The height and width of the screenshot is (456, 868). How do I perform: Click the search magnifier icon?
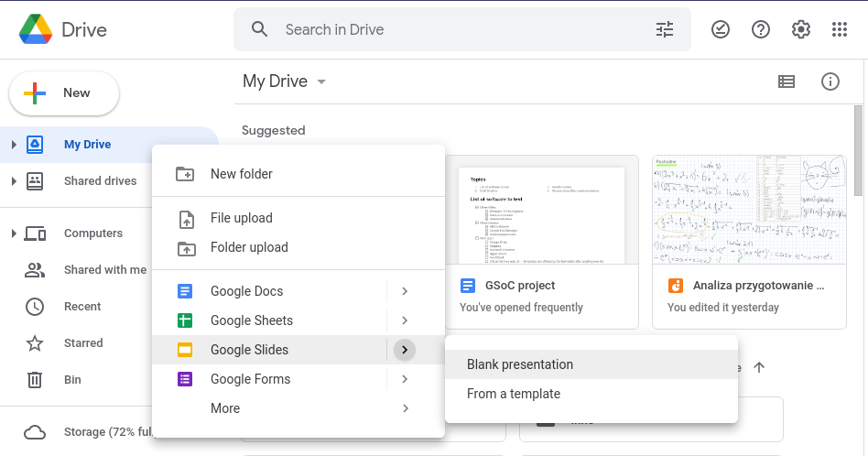(260, 29)
